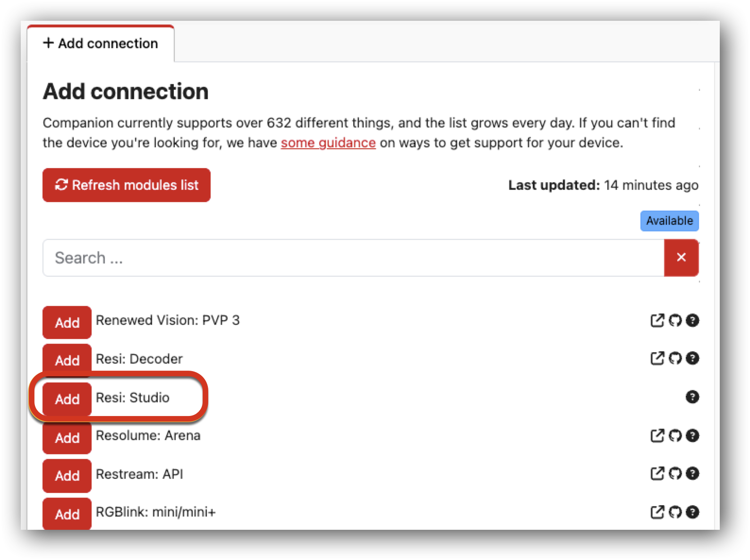This screenshot has width=750, height=560.
Task: Click Refresh modules list button
Action: [127, 185]
